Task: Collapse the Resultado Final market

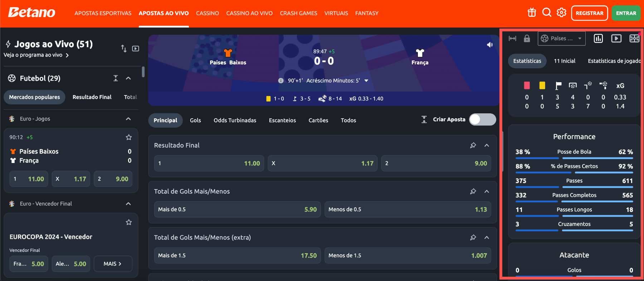Action: coord(487,145)
